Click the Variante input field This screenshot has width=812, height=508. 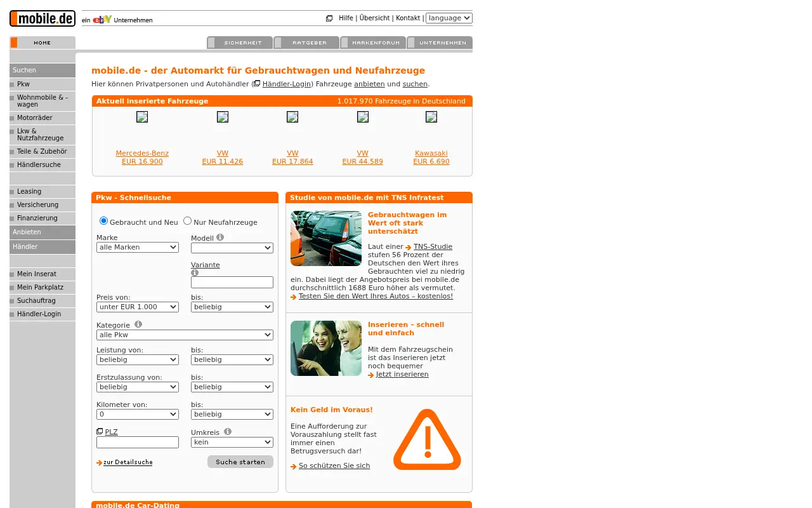pyautogui.click(x=232, y=283)
